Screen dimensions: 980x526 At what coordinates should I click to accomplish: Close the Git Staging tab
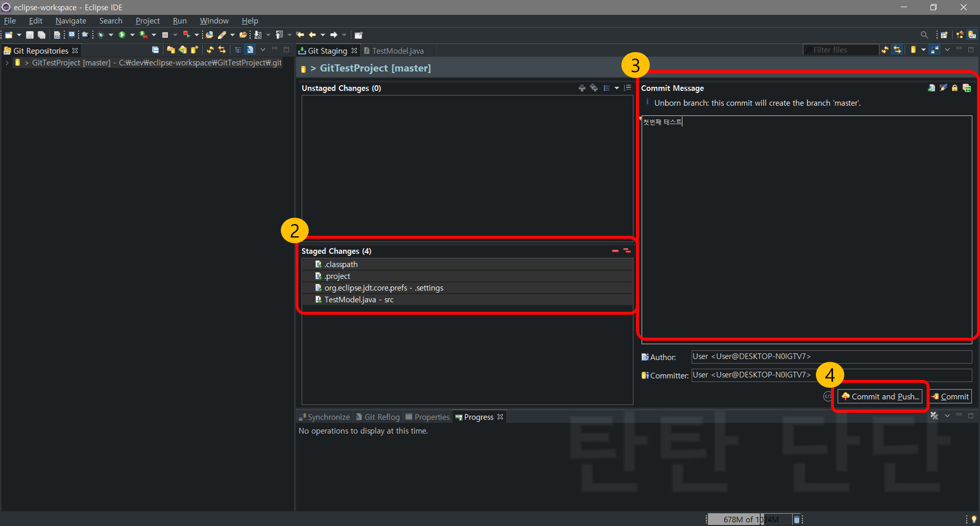click(354, 50)
